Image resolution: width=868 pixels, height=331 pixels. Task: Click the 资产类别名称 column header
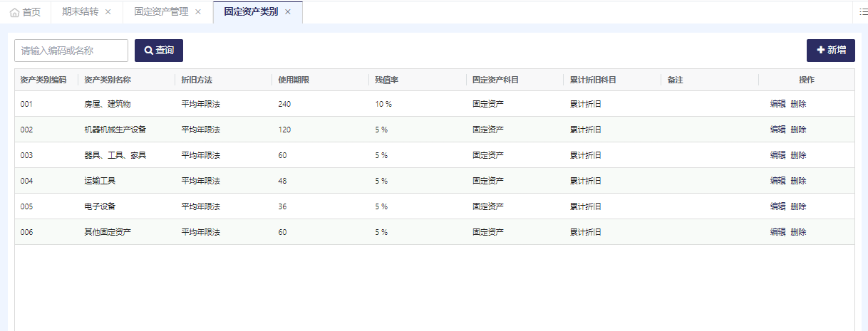108,80
